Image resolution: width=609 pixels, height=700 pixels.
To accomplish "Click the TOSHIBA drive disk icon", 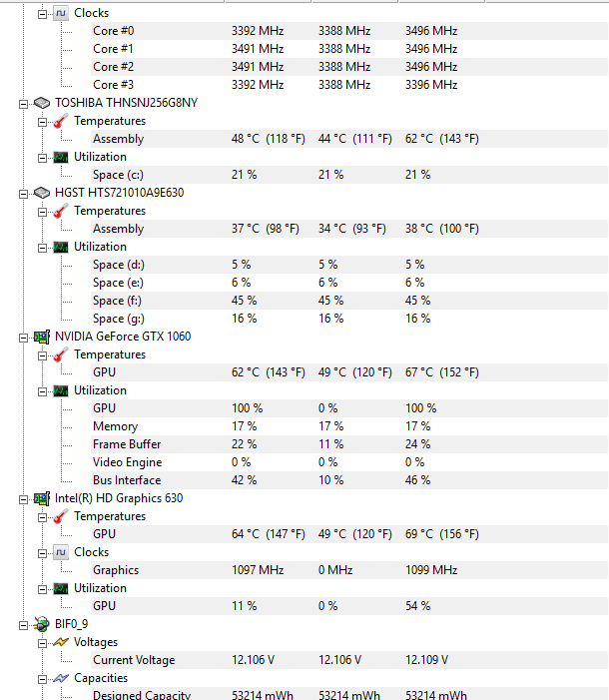I will (41, 103).
